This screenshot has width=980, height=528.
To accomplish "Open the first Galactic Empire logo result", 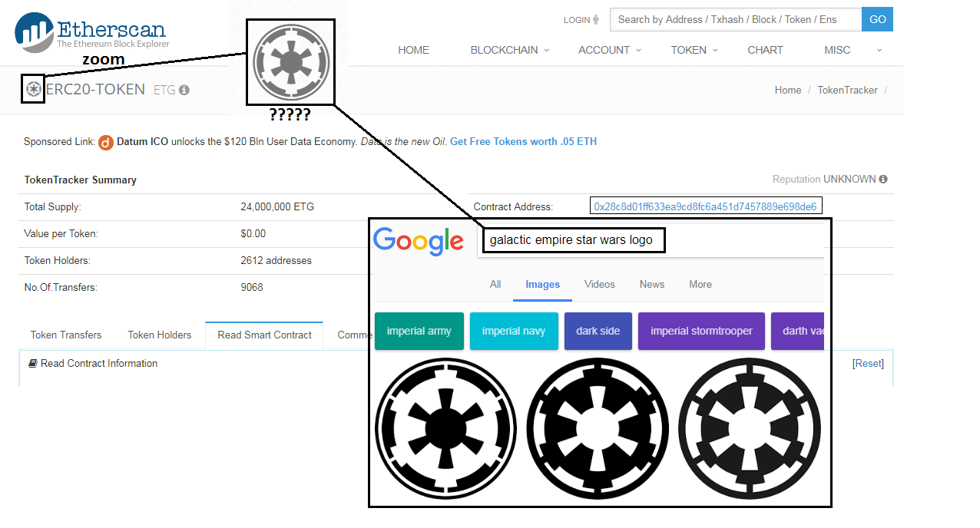I will 445,427.
